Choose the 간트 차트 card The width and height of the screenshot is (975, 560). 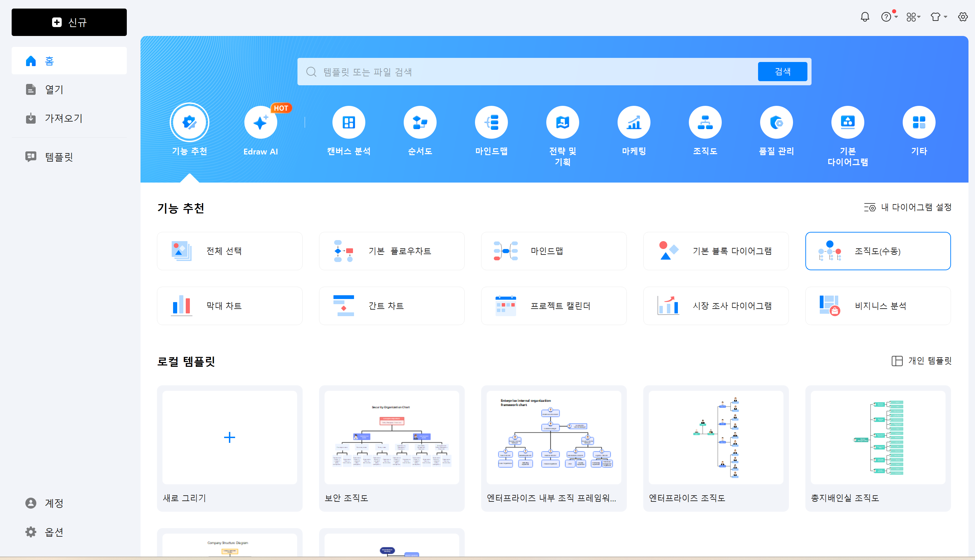click(x=392, y=306)
